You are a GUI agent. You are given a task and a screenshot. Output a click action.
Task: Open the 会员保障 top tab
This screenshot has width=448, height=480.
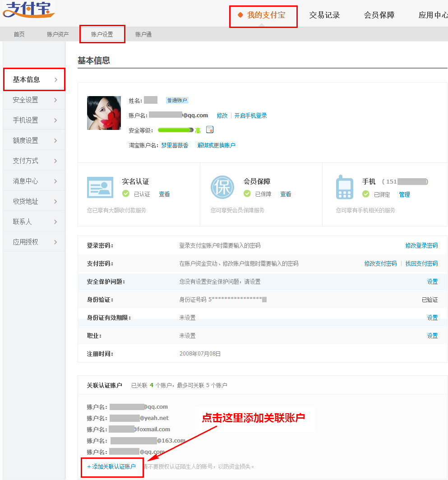[379, 15]
